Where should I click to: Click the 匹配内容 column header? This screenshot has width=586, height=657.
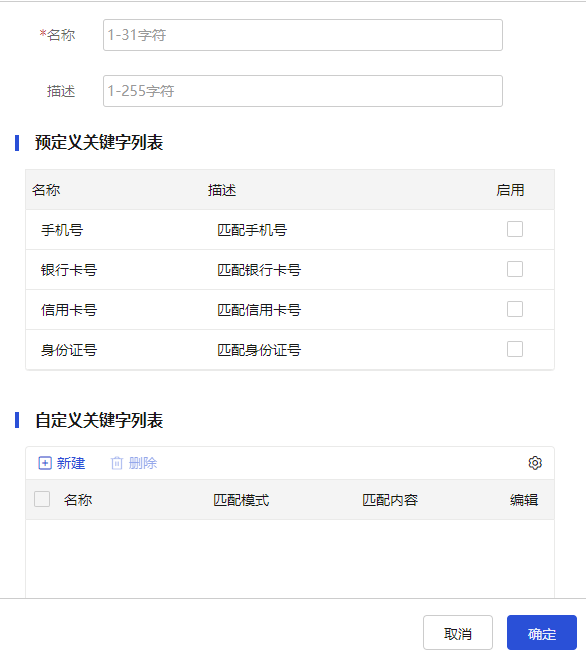390,500
